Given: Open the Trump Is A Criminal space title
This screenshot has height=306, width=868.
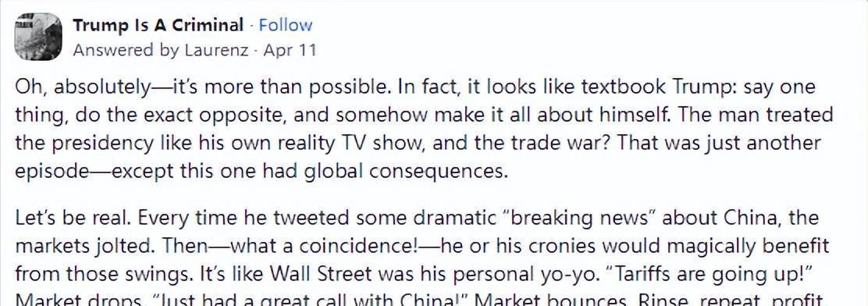Looking at the screenshot, I should (158, 25).
